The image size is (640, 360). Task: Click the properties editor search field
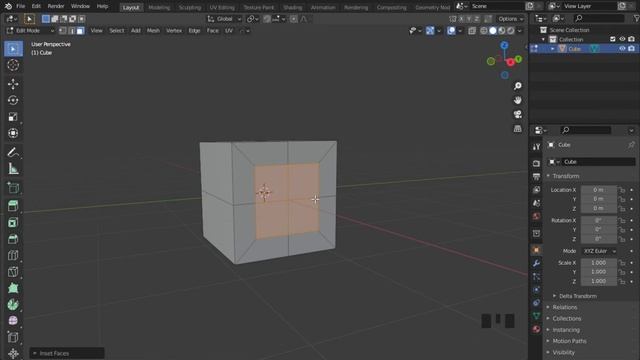coord(586,130)
